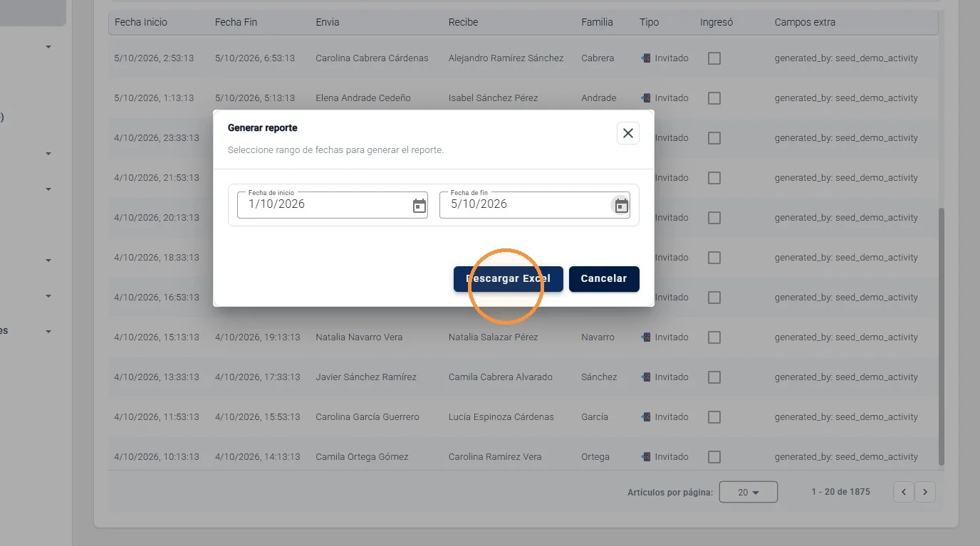This screenshot has height=546, width=980.
Task: Click the vertical table scrollbar
Action: (x=942, y=337)
